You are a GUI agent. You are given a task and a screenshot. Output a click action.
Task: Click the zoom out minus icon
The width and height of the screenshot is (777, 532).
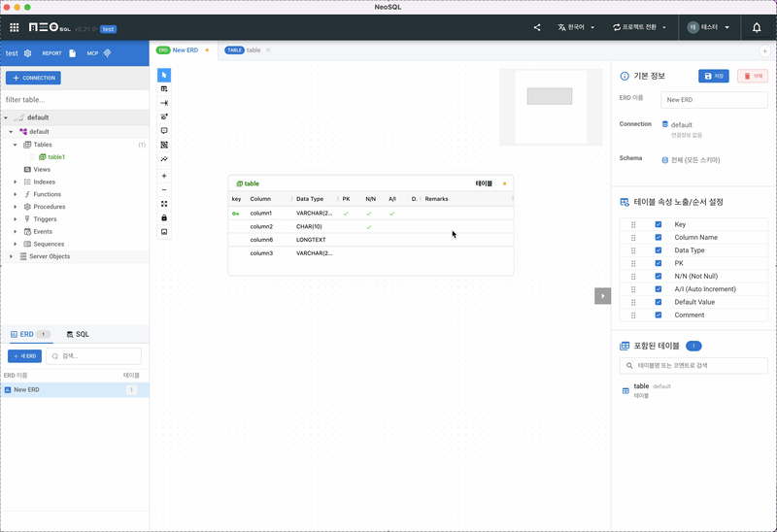click(164, 189)
